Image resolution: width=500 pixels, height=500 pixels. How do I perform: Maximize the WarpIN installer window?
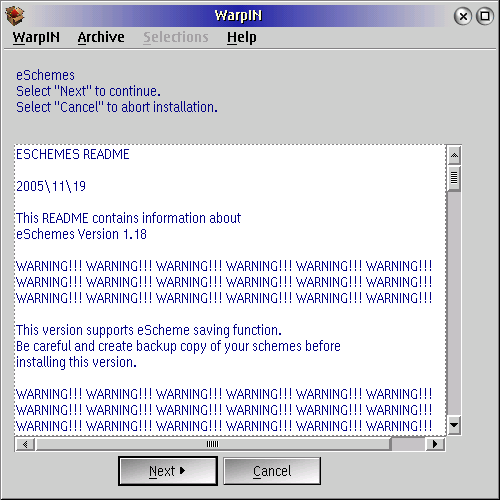[x=485, y=16]
